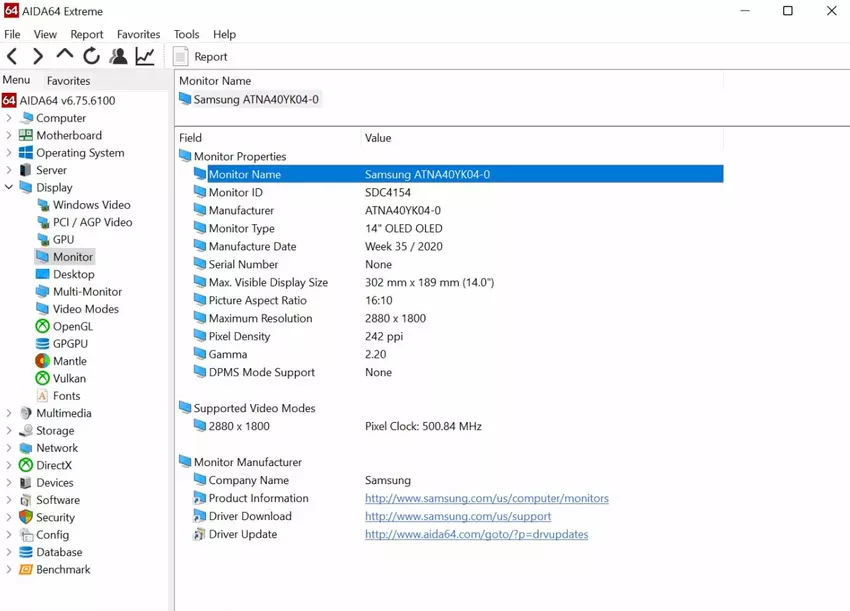Click the graph chart toolbar icon
850x611 pixels.
point(145,57)
